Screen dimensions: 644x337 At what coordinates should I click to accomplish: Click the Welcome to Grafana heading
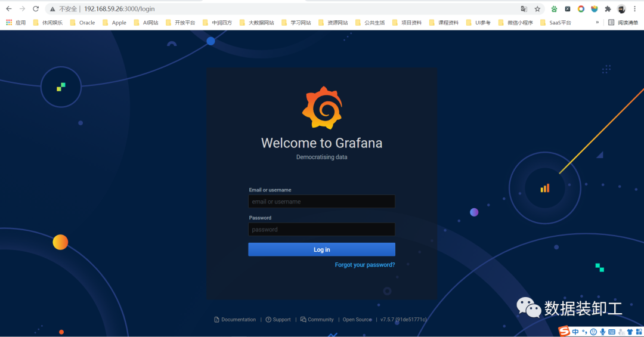(321, 143)
